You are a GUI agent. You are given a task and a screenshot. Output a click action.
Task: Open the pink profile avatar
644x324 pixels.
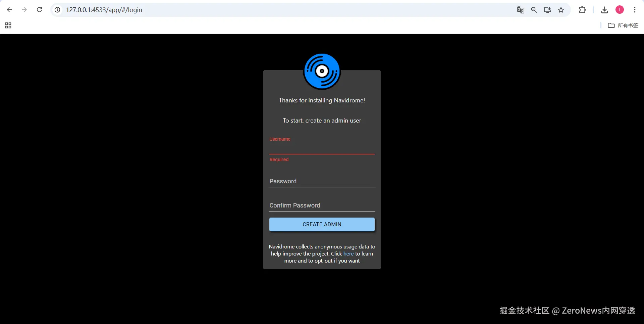point(620,10)
